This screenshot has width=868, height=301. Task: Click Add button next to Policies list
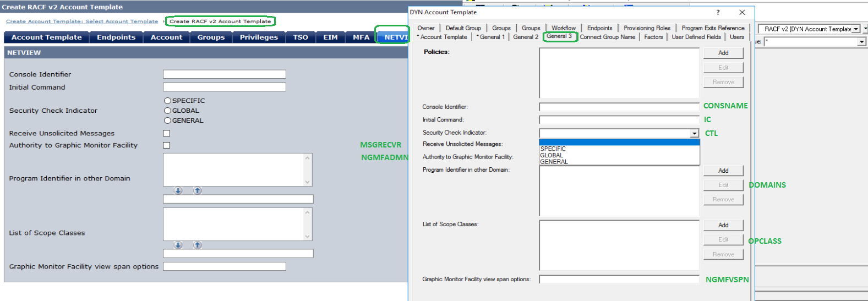723,53
